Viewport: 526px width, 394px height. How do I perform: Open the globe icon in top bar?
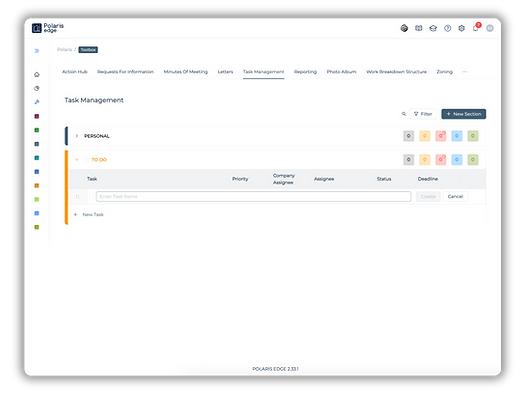coord(404,28)
